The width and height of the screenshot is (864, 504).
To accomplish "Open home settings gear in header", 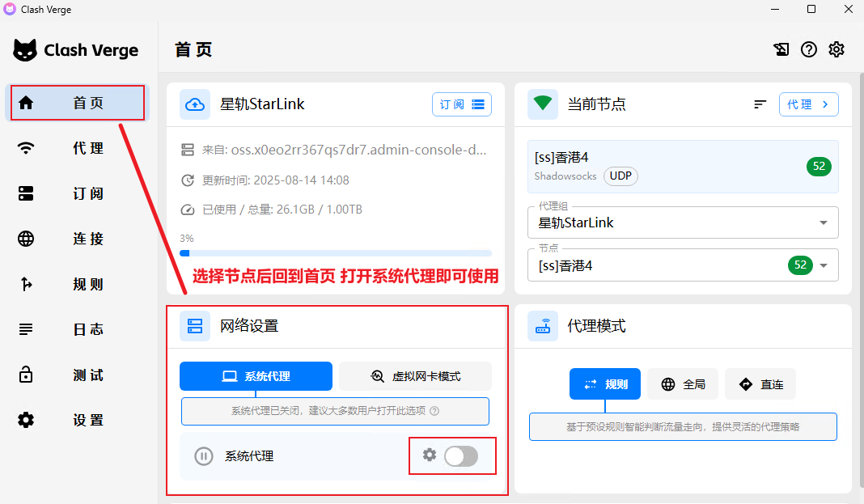I will point(836,49).
